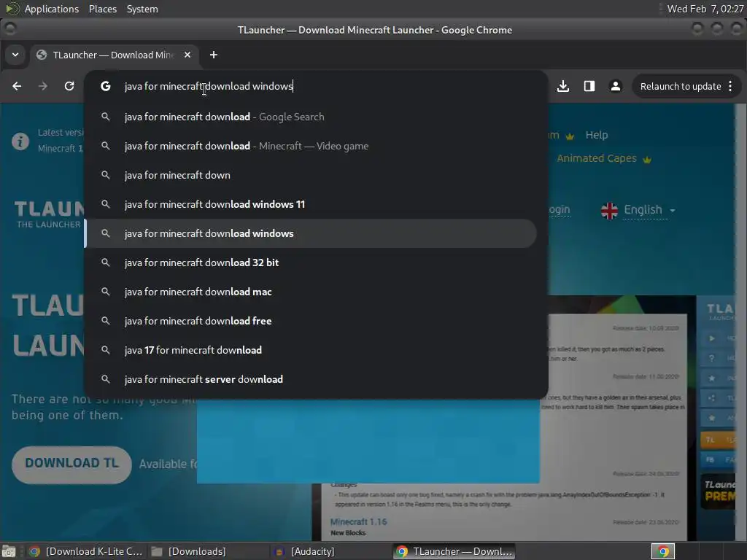The image size is (747, 560).
Task: Open a new tab with the plus button
Action: [x=214, y=55]
